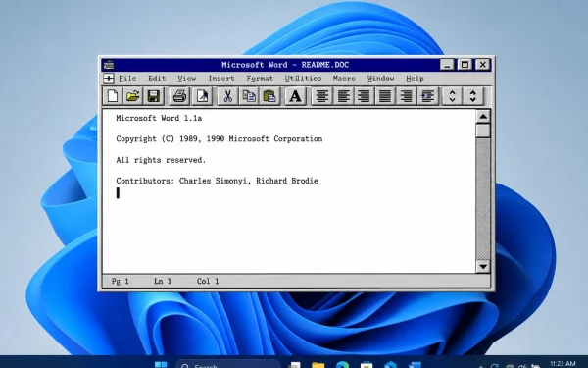
Task: Create a new document with the blank page icon
Action: coord(113,96)
